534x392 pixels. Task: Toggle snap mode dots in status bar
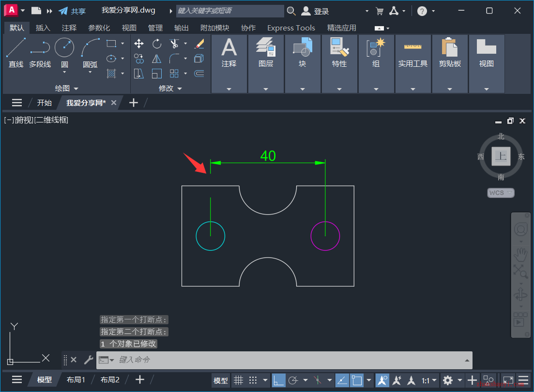pyautogui.click(x=253, y=380)
